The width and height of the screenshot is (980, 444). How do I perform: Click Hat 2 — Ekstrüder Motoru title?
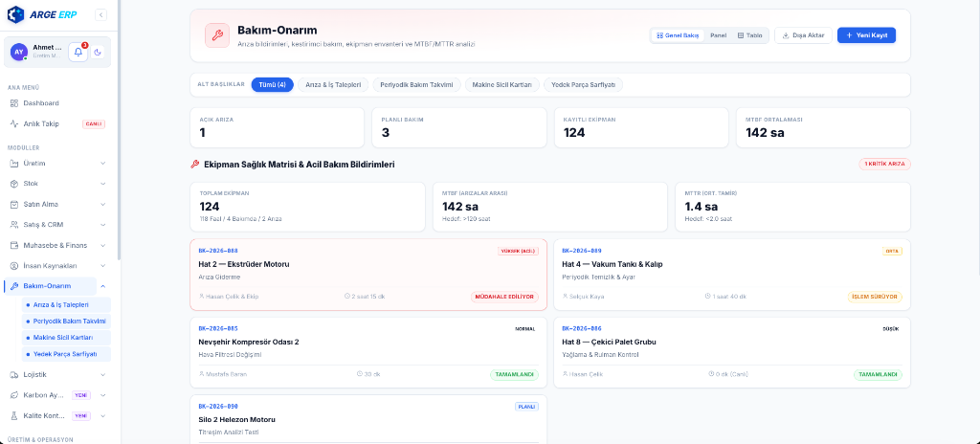[x=244, y=264]
